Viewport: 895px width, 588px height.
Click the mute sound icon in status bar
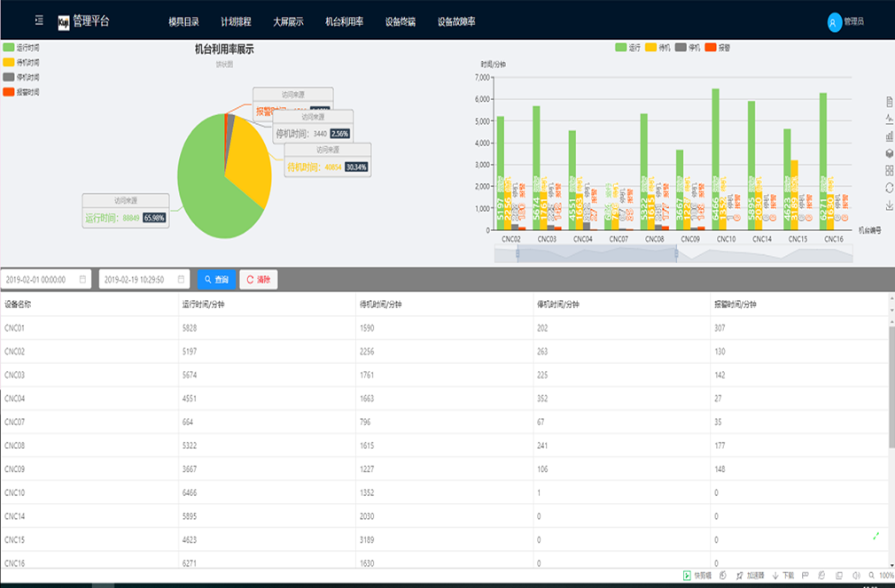(856, 576)
